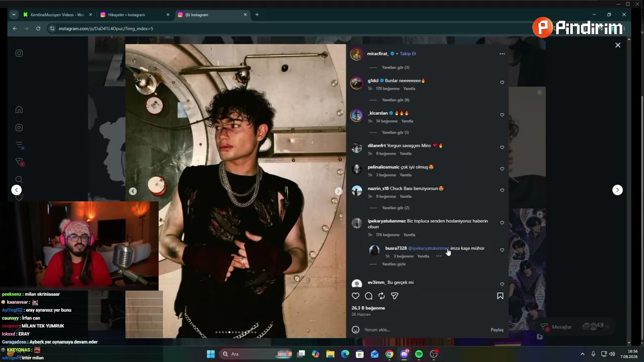The image size is (644, 362).
Task: Open Reels from the Instagram sidebar
Action: click(19, 128)
